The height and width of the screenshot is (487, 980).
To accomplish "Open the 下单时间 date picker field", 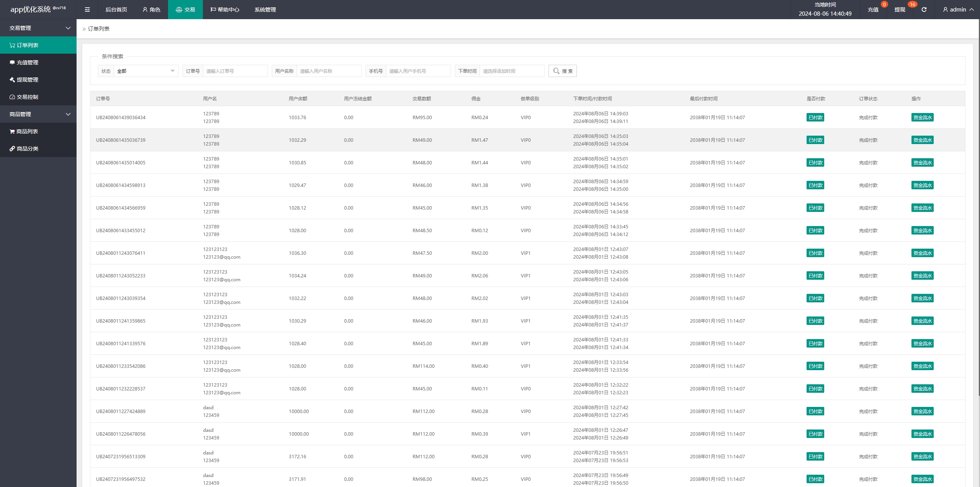I will (x=512, y=71).
